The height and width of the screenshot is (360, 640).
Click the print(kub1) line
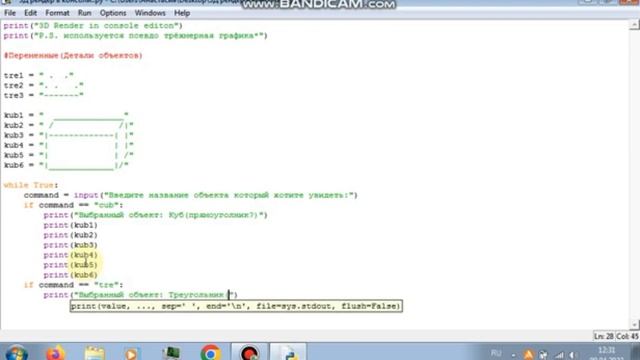[x=71, y=225]
